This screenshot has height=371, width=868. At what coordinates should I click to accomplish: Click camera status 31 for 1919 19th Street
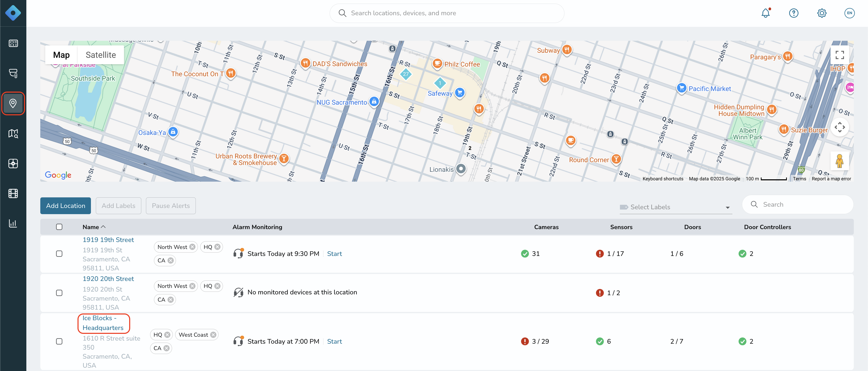[x=530, y=254]
